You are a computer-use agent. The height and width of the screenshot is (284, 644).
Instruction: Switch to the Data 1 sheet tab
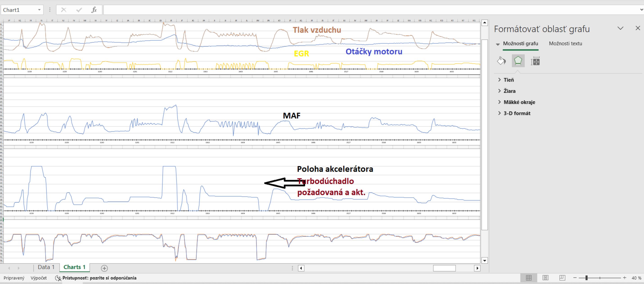(x=46, y=267)
